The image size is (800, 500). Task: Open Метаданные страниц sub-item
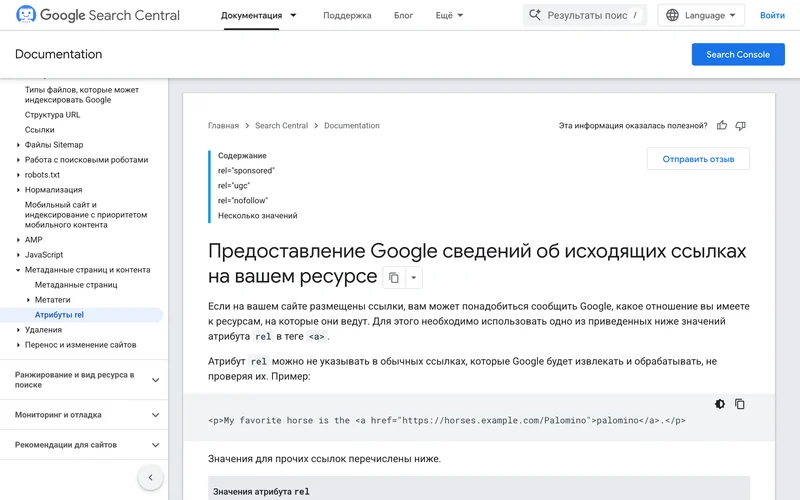(76, 285)
